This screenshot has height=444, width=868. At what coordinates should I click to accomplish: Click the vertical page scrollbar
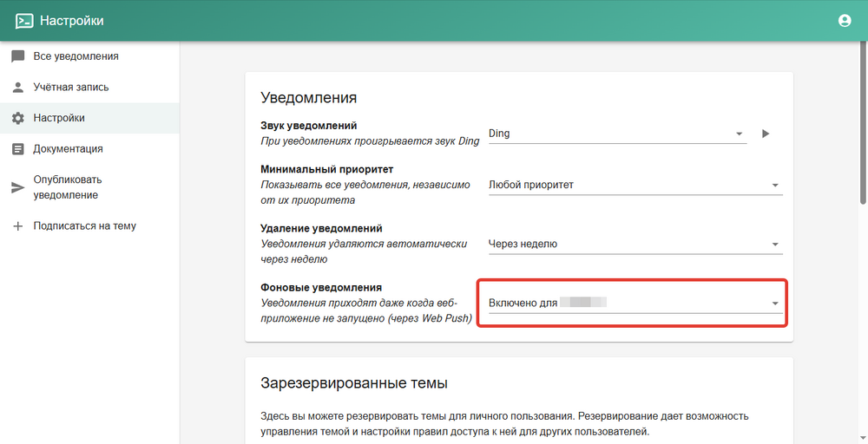[x=862, y=130]
